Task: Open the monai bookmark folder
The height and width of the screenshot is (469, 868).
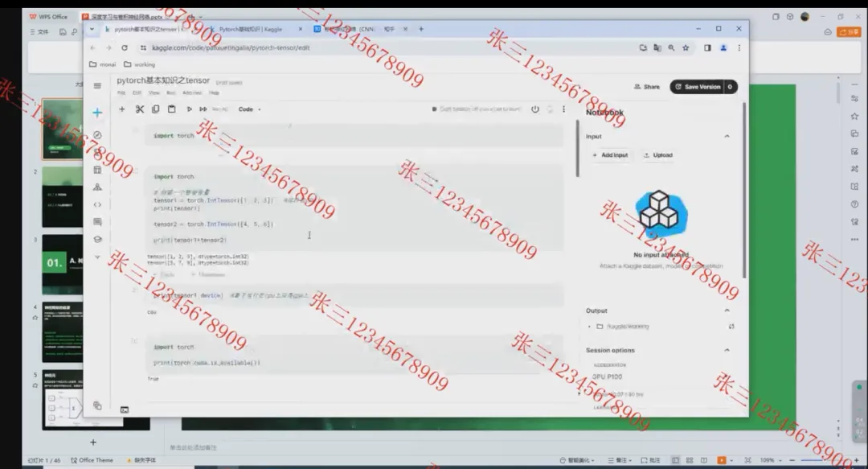Action: tap(102, 64)
